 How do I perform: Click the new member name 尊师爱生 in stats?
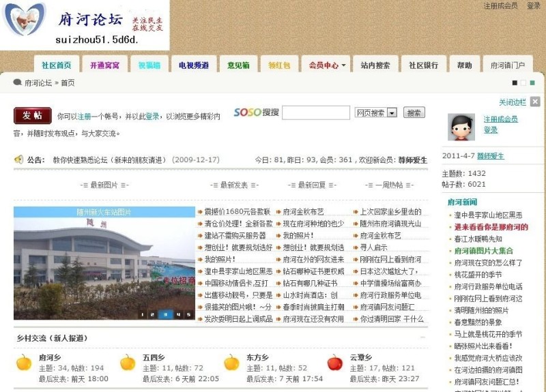coord(413,160)
